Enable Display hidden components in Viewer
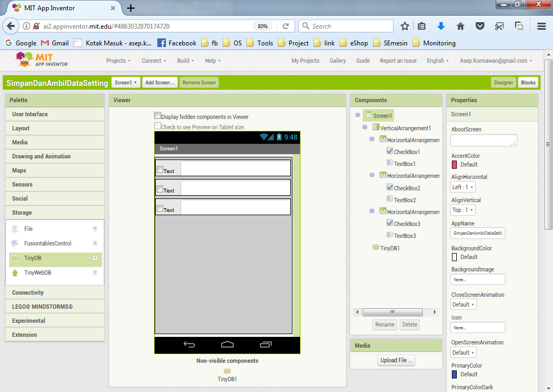The image size is (553, 392). [x=157, y=116]
